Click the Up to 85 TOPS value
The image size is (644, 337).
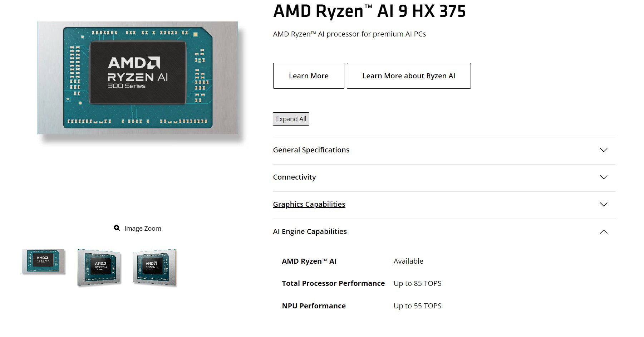(417, 283)
